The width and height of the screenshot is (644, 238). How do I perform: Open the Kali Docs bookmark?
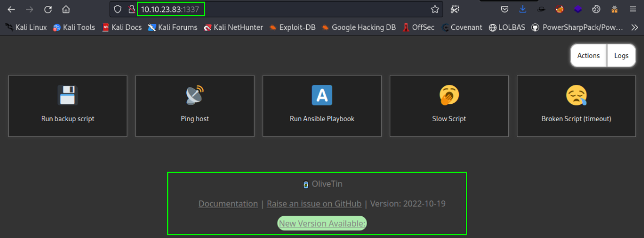(x=122, y=28)
